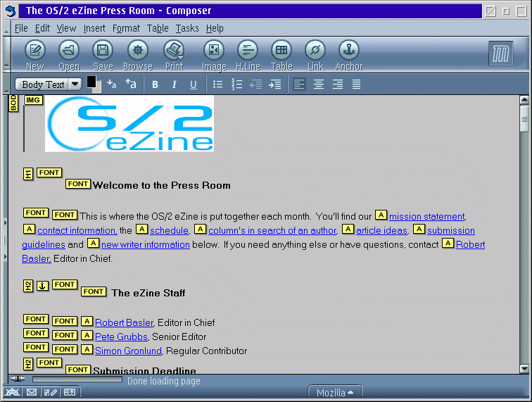Decrease font size with smaller text icon
The image size is (532, 402).
click(x=111, y=84)
